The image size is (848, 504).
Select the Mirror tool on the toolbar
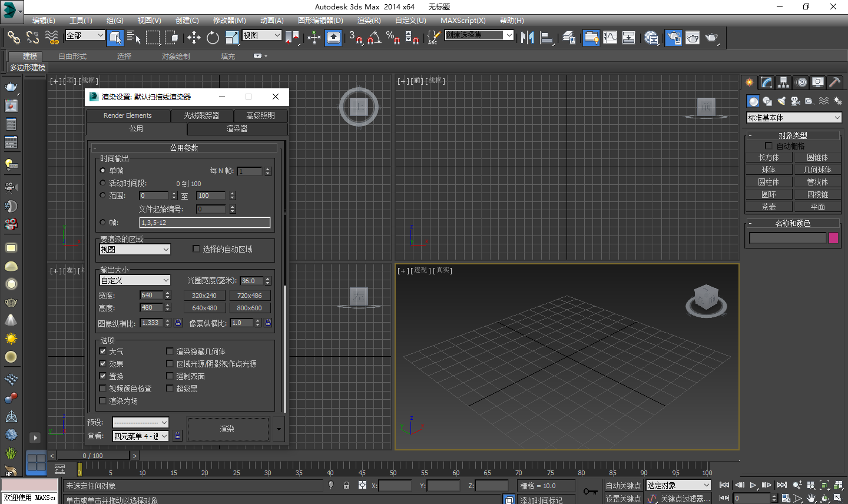coord(527,38)
